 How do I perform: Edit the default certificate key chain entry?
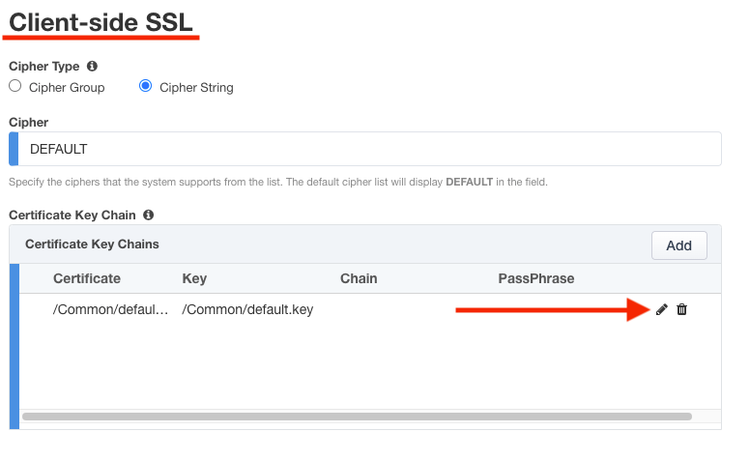click(x=661, y=310)
